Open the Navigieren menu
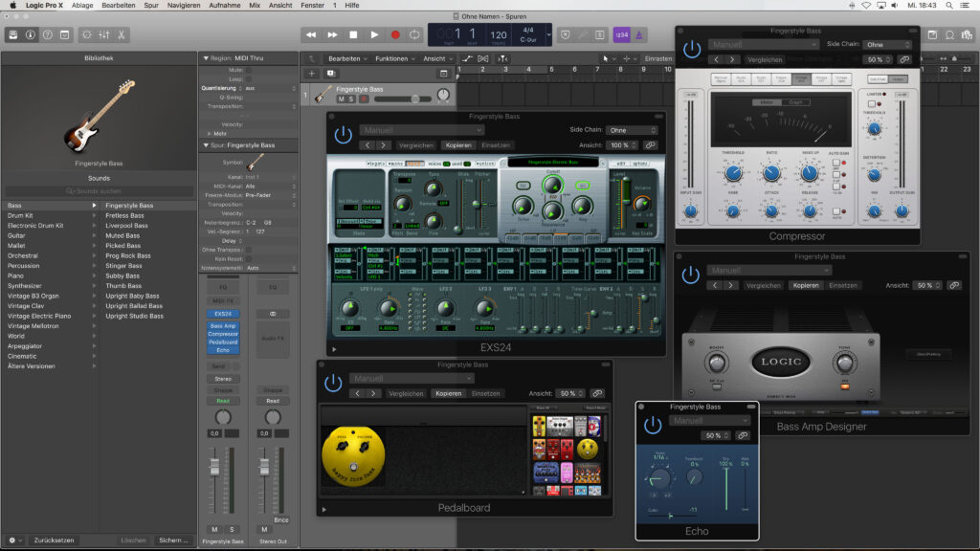 (184, 5)
